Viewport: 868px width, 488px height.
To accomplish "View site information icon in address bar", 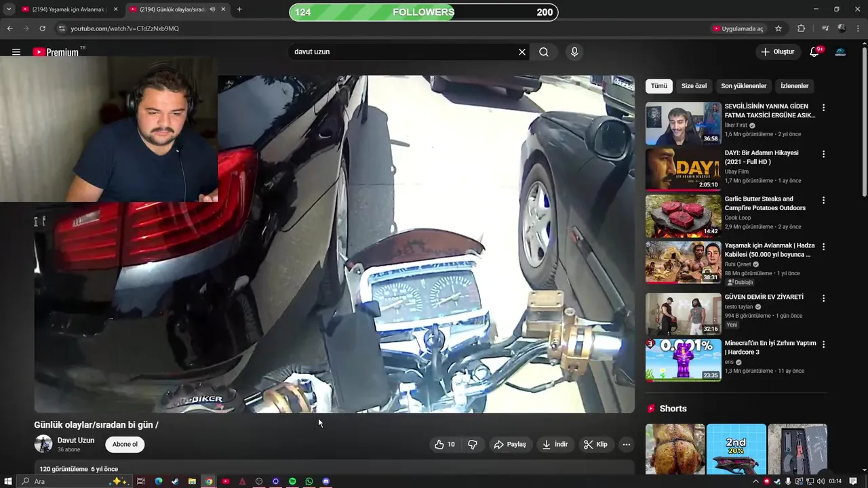I will 61,28.
